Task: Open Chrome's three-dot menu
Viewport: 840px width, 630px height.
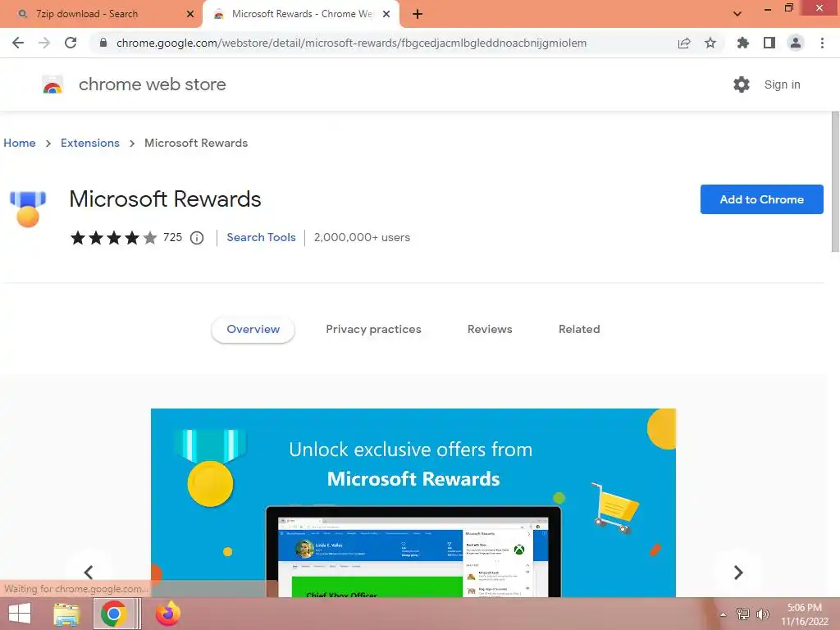Action: [822, 43]
